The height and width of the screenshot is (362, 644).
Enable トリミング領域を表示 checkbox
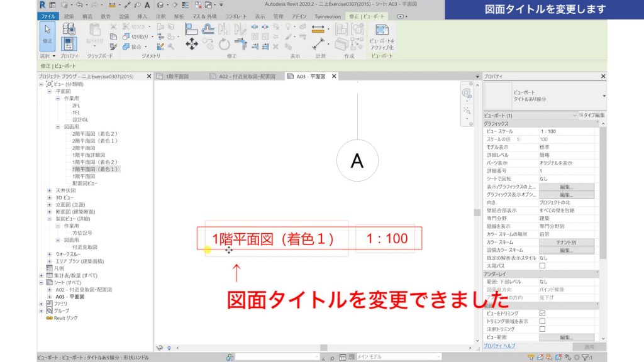click(x=542, y=321)
